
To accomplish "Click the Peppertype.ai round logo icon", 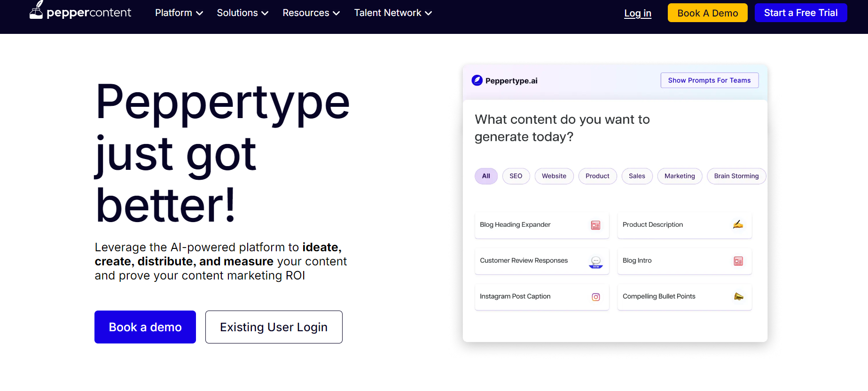I will tap(477, 80).
